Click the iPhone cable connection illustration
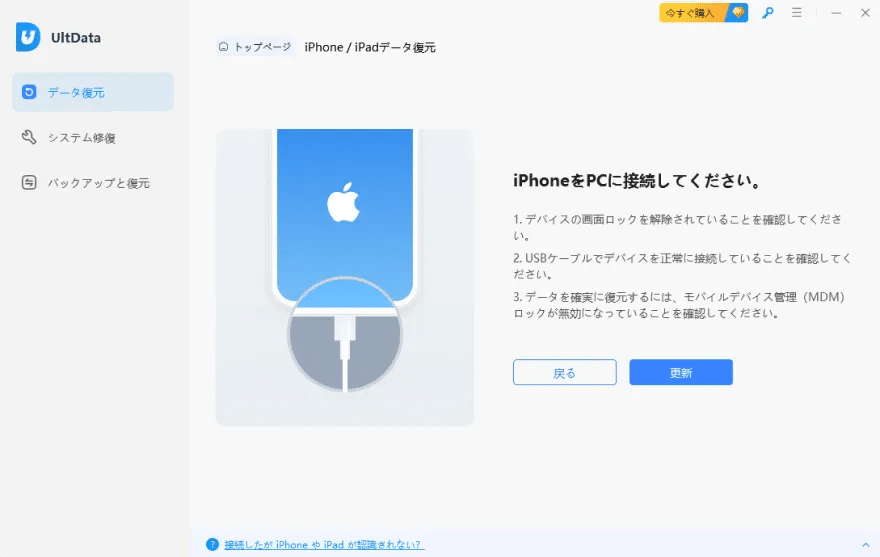This screenshot has width=880, height=557. [x=345, y=277]
